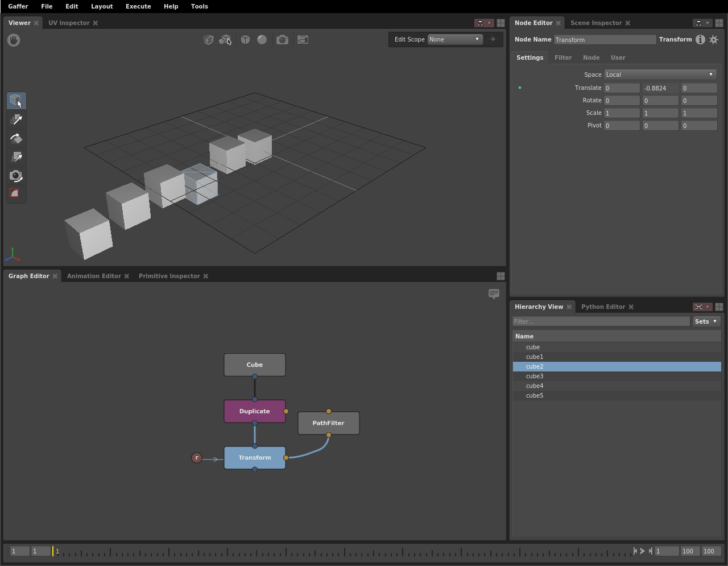The width and height of the screenshot is (728, 566).
Task: Click the gear icon in Node Editor
Action: (x=714, y=40)
